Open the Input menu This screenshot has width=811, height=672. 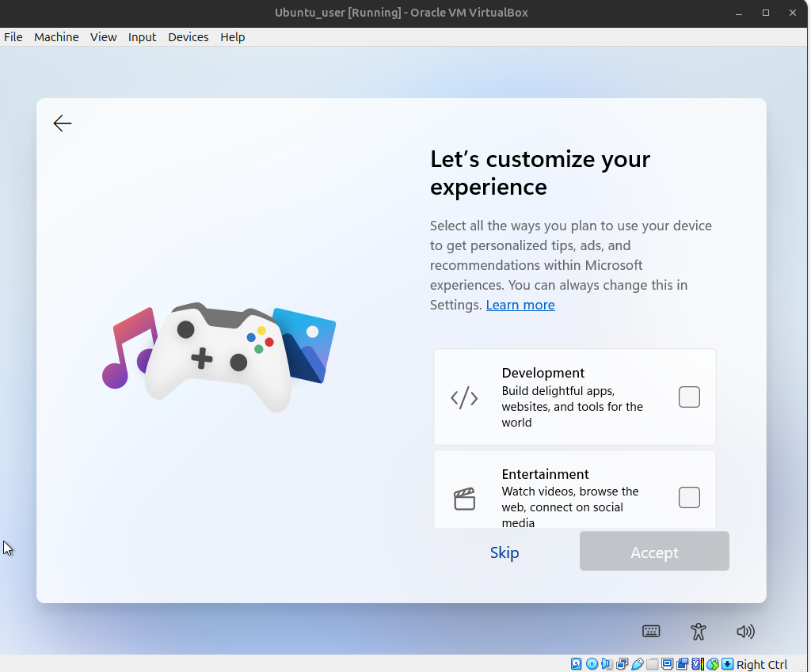(x=143, y=37)
